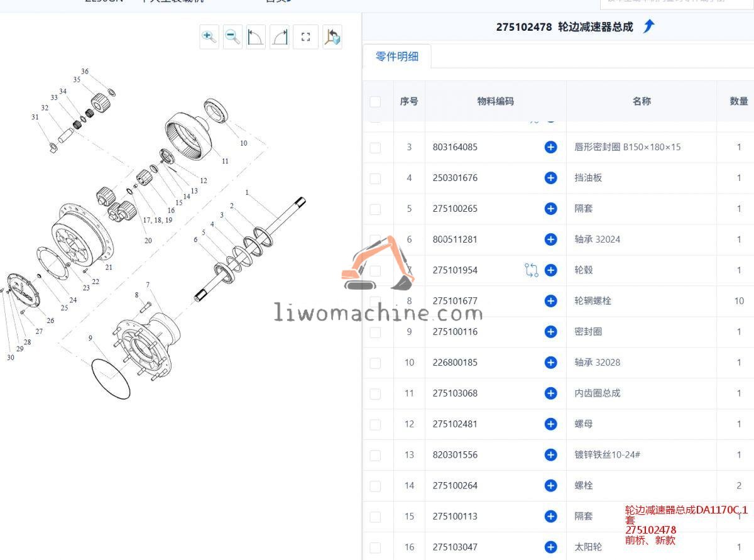Add part 250301676 with plus icon

click(x=551, y=178)
